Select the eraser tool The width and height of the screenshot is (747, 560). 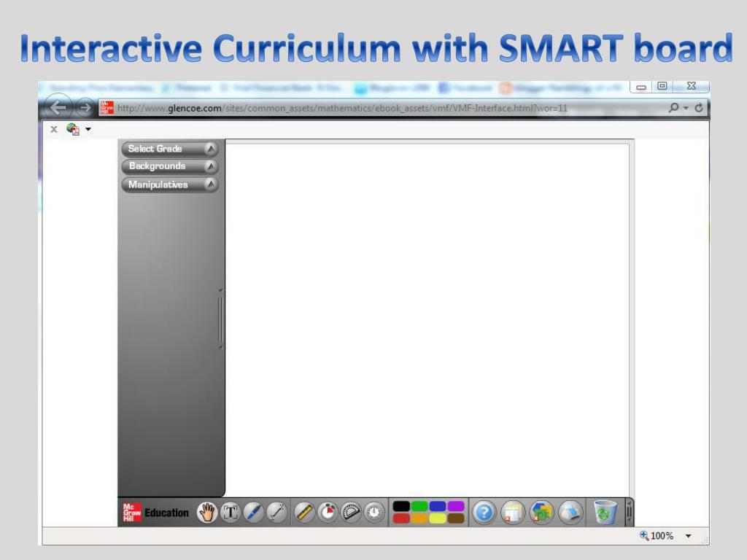pyautogui.click(x=570, y=513)
